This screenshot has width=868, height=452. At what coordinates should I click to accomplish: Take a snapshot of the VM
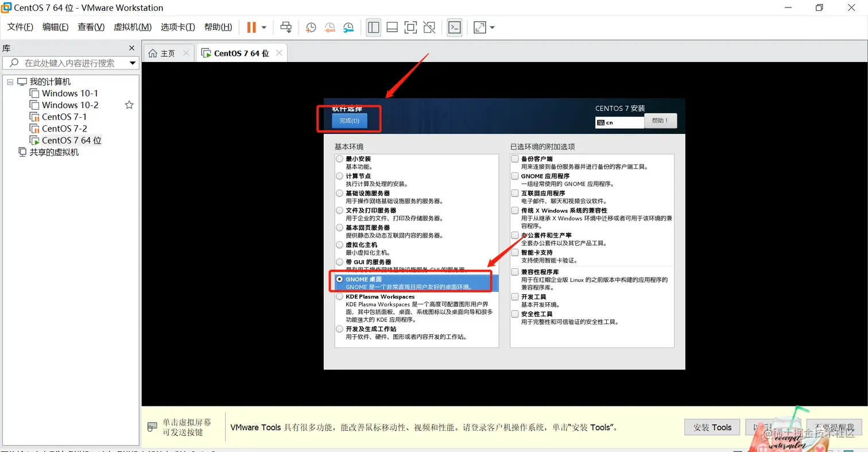(311, 27)
